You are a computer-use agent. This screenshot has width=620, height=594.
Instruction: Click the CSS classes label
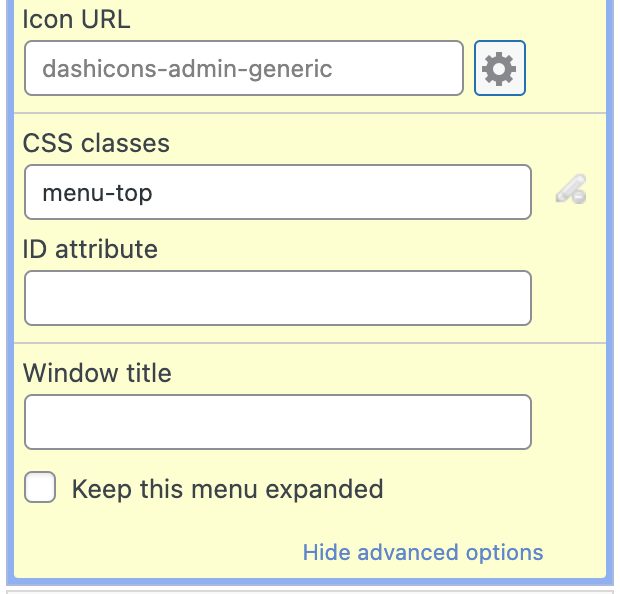(96, 143)
